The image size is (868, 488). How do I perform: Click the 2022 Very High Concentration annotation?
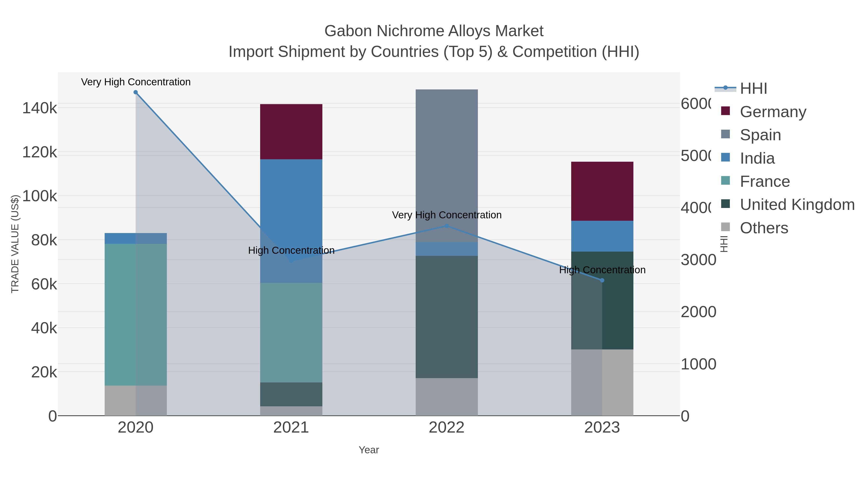tap(447, 215)
